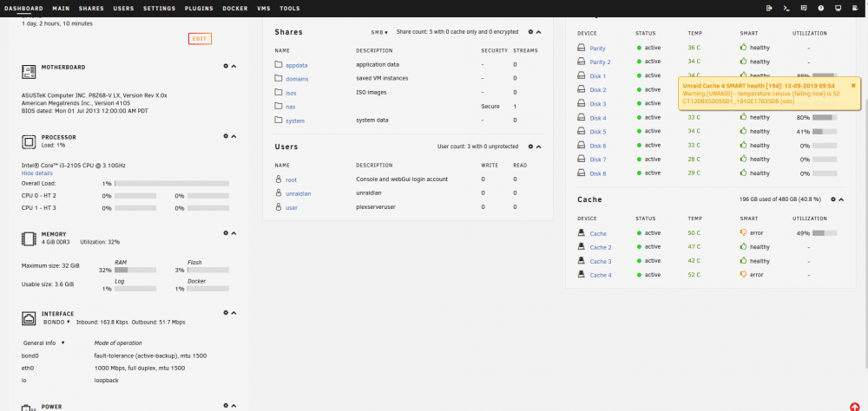Click the monitor info icon in top bar
868x411 pixels.
[838, 9]
